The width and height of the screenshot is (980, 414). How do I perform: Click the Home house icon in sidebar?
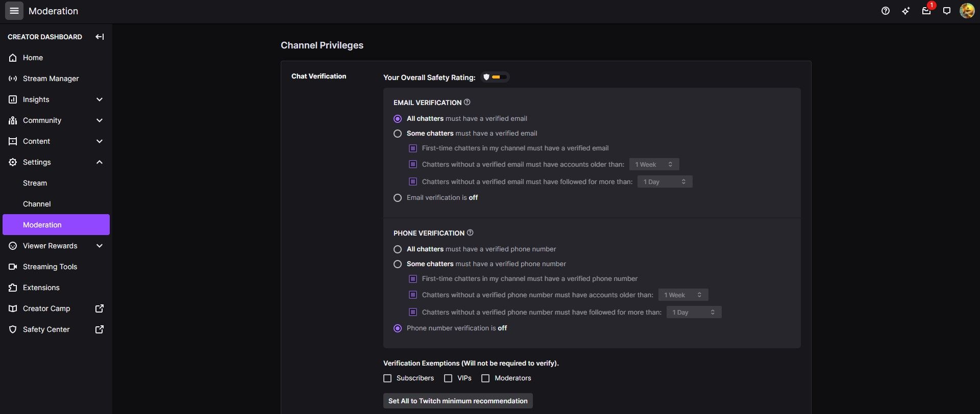coord(13,58)
